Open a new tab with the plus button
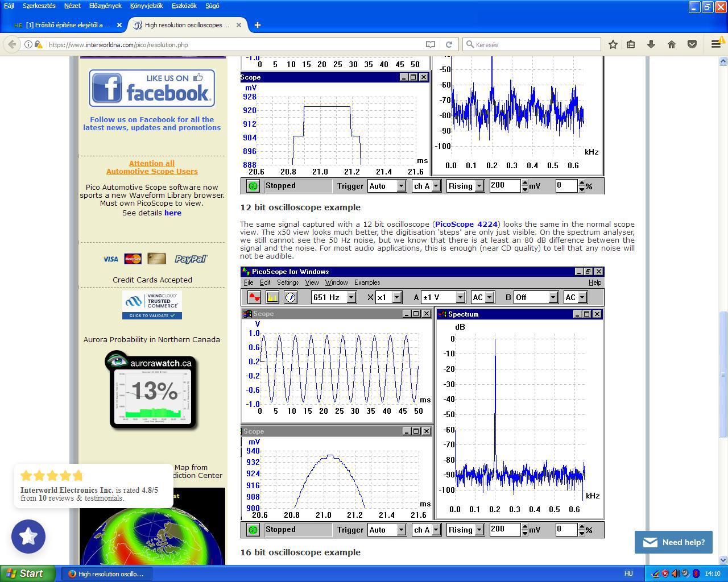The height and width of the screenshot is (582, 728). coord(257,25)
